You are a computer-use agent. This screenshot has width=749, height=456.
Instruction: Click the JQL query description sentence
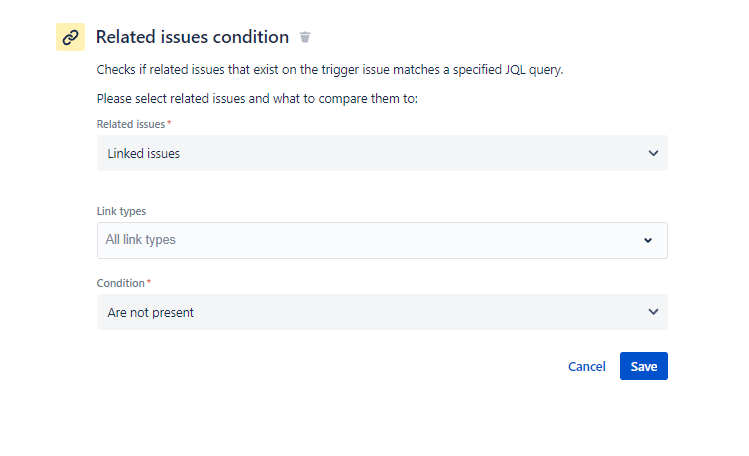click(330, 70)
